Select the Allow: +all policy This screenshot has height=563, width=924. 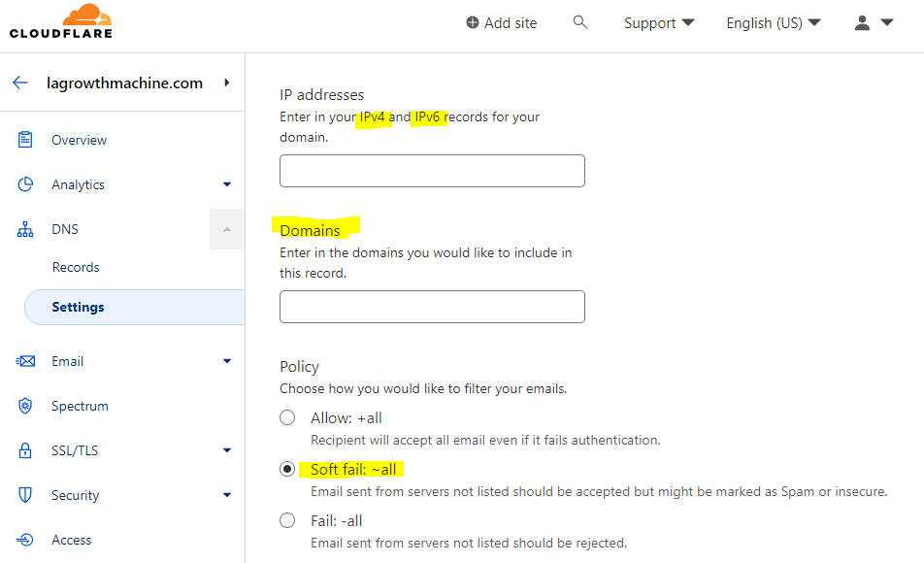pyautogui.click(x=287, y=417)
